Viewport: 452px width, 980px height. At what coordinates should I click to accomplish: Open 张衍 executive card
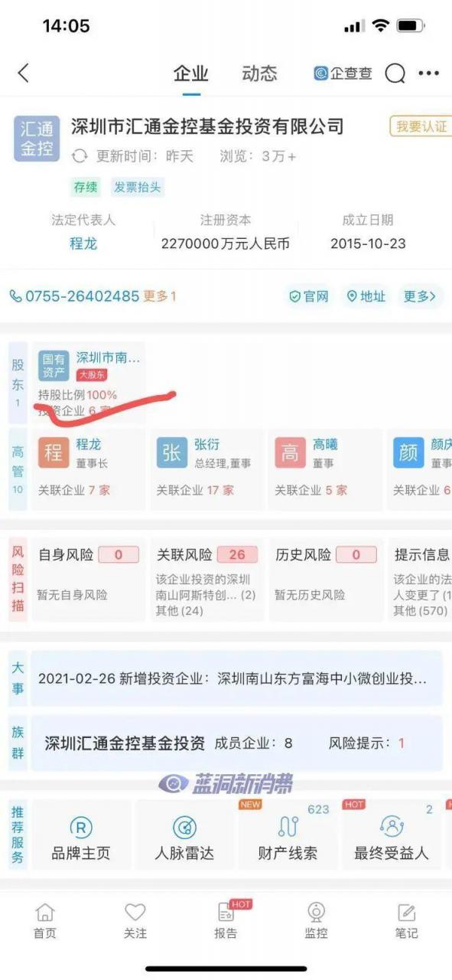[x=205, y=469]
